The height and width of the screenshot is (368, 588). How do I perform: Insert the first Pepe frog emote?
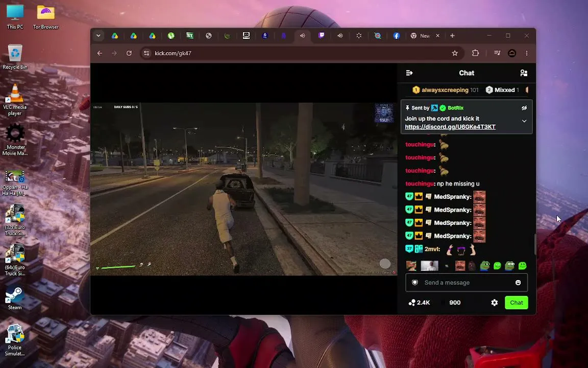(x=485, y=266)
